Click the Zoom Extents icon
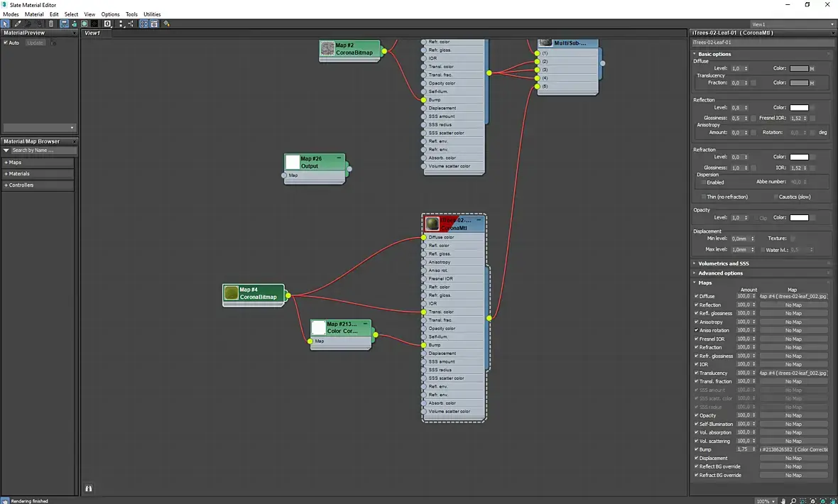The height and width of the screenshot is (504, 838). click(x=813, y=500)
